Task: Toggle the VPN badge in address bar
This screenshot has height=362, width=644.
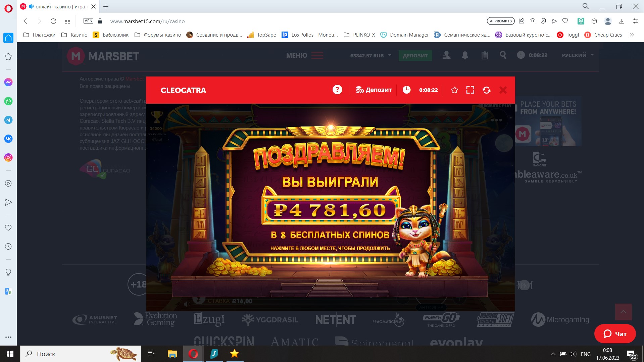Action: 88,21
